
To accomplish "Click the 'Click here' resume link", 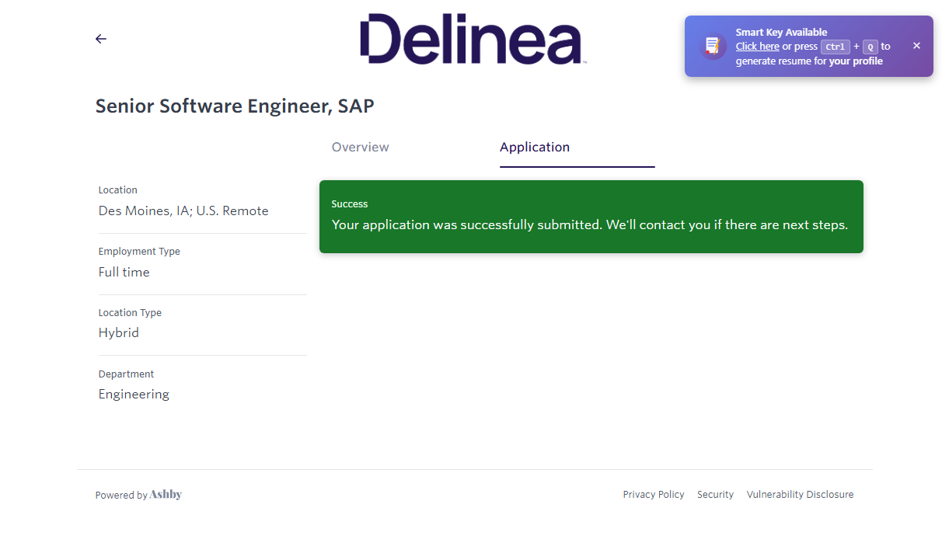I will click(x=757, y=47).
